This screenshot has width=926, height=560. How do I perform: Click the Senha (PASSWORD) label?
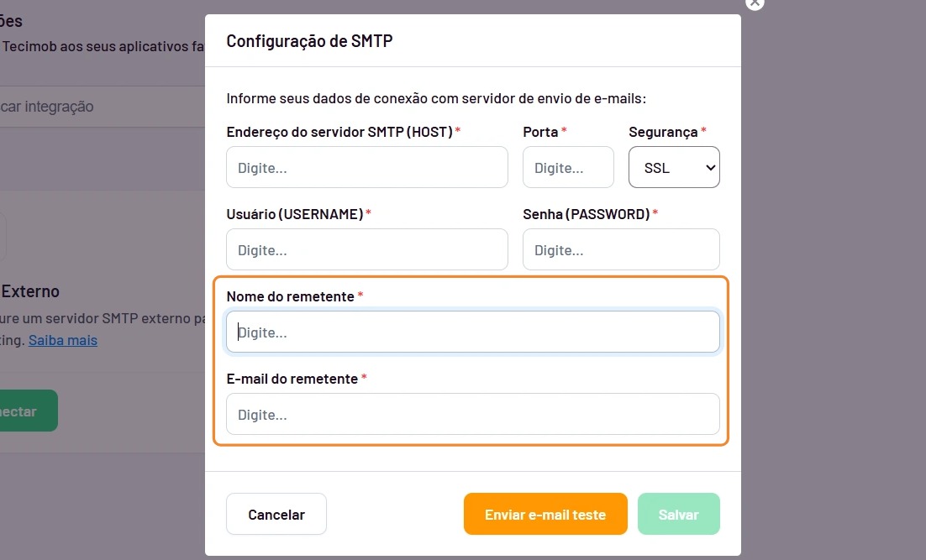587,214
